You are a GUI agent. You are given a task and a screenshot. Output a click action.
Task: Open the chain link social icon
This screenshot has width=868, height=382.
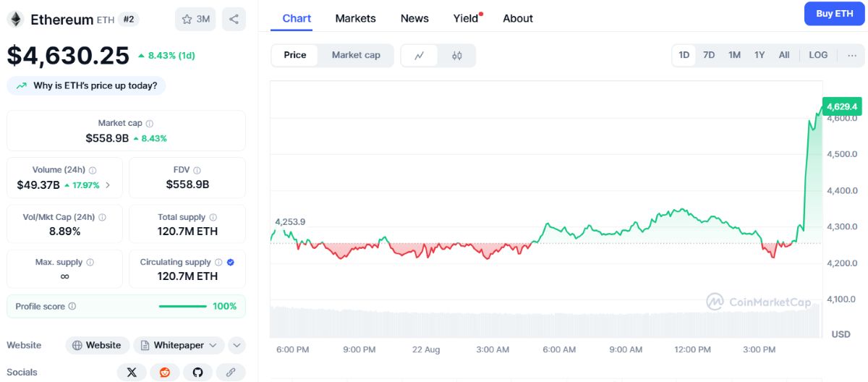pyautogui.click(x=231, y=373)
